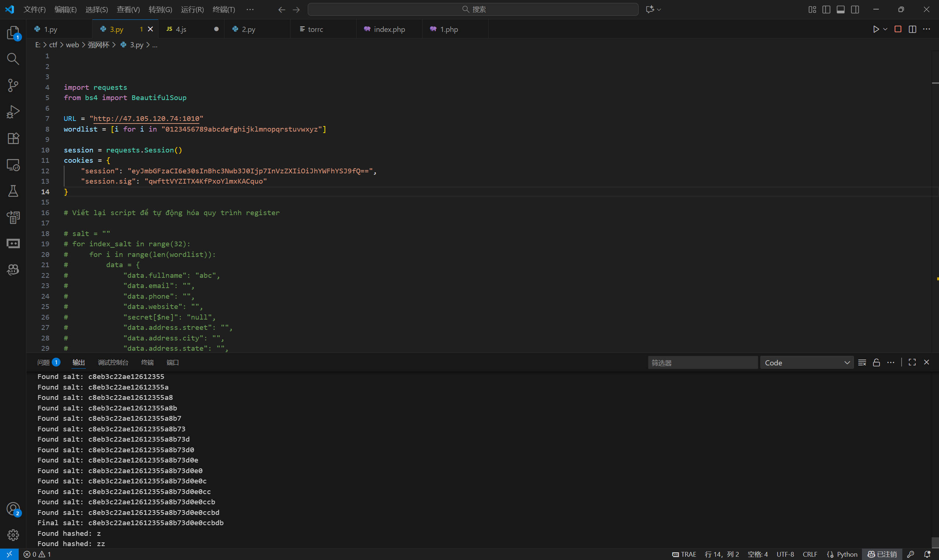Viewport: 939px width, 560px height.
Task: Click the output filter input field
Action: (702, 362)
